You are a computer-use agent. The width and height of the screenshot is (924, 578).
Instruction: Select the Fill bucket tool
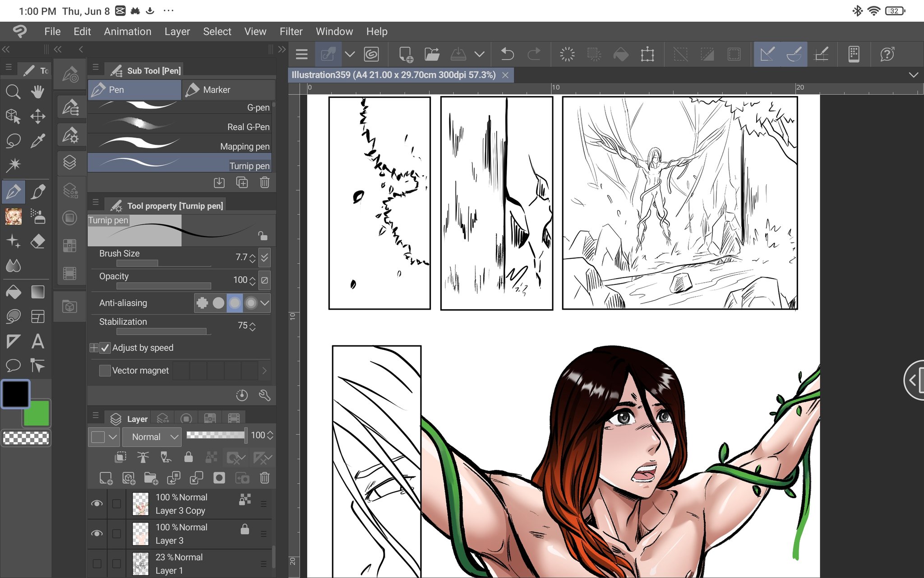(13, 292)
